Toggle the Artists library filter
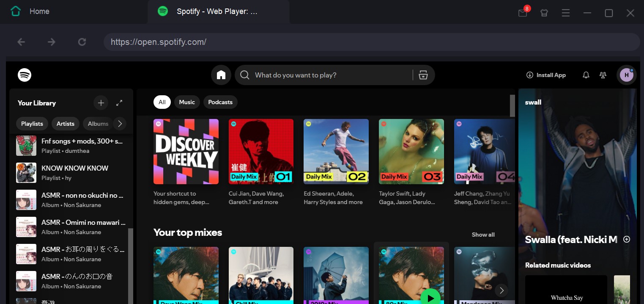 [x=66, y=124]
